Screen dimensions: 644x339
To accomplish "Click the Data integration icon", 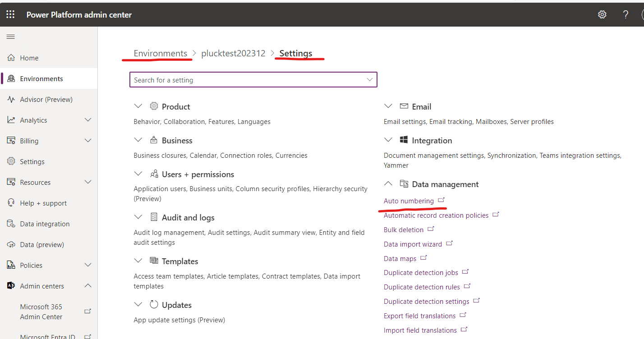I will pos(11,224).
